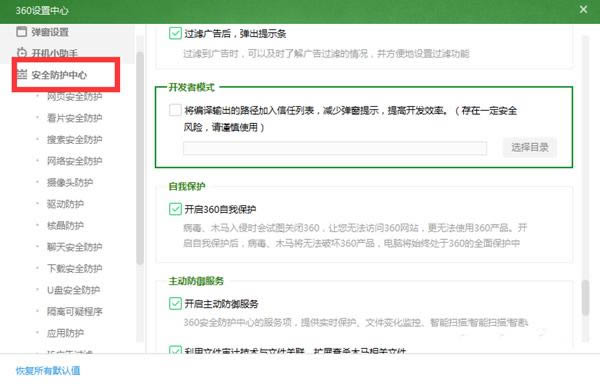Collapse the 安全防护中心 section
This screenshot has height=384, width=600.
click(x=59, y=75)
